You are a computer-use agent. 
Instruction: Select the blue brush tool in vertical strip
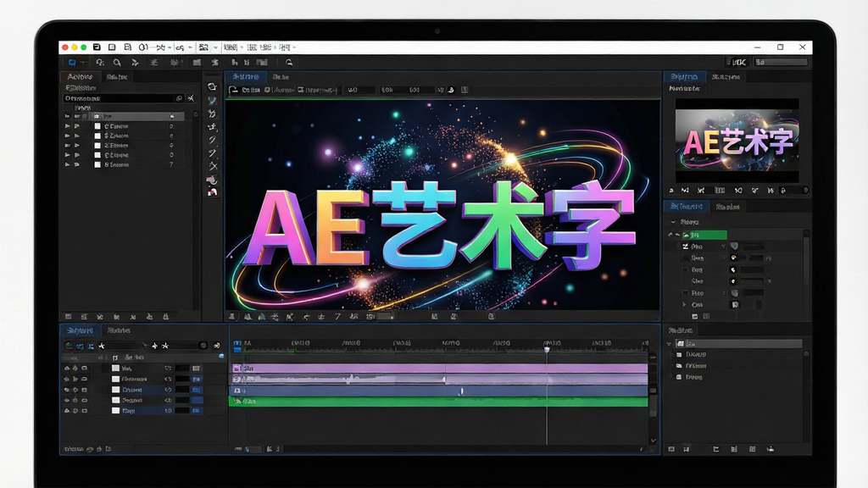[x=212, y=101]
